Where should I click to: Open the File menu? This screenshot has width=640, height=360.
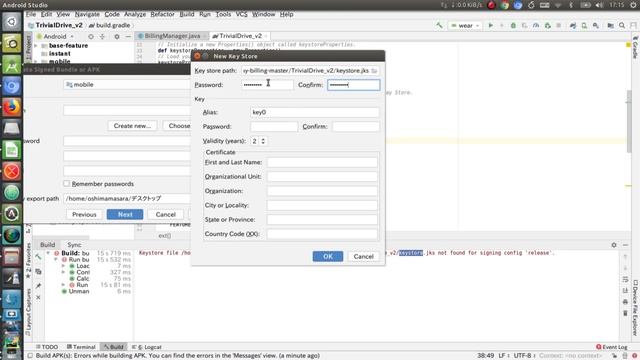point(31,14)
